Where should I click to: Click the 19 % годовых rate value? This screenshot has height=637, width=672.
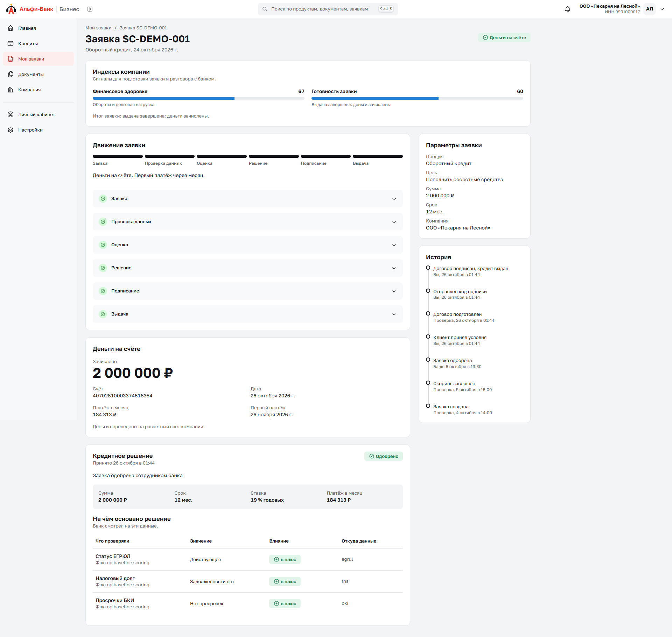tap(267, 500)
